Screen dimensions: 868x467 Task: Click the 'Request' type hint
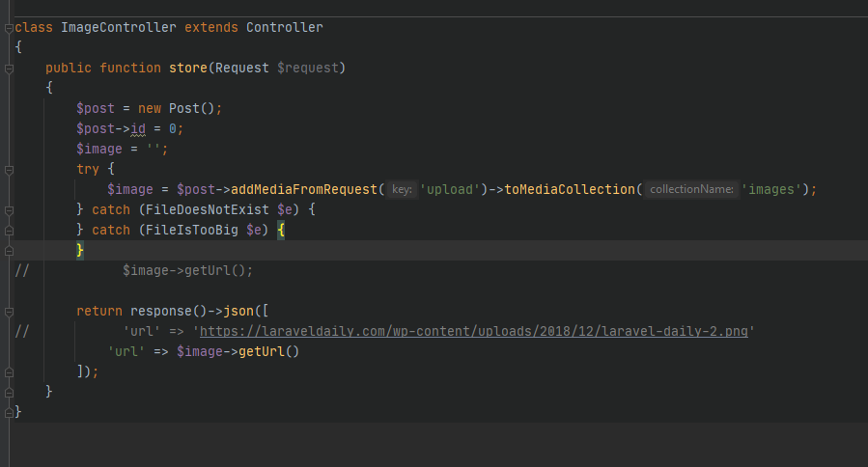tap(242, 68)
